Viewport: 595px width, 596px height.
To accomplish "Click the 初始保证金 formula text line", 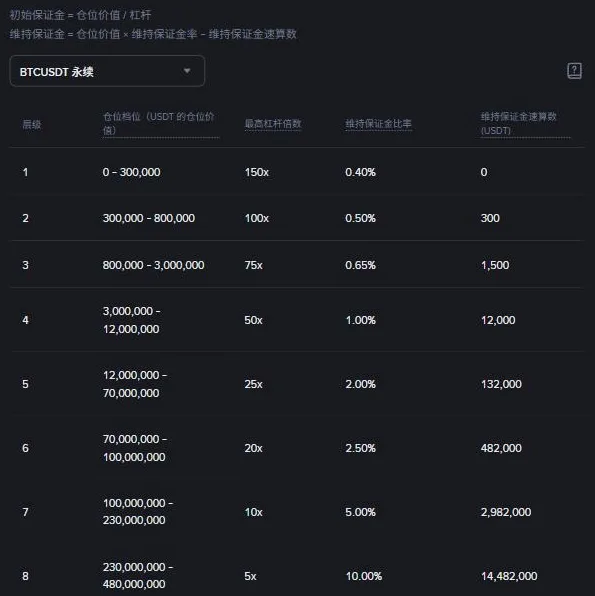I will pyautogui.click(x=80, y=15).
